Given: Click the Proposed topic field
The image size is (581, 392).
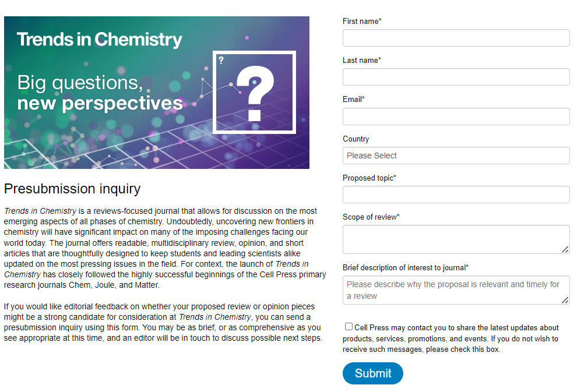Looking at the screenshot, I should [456, 195].
